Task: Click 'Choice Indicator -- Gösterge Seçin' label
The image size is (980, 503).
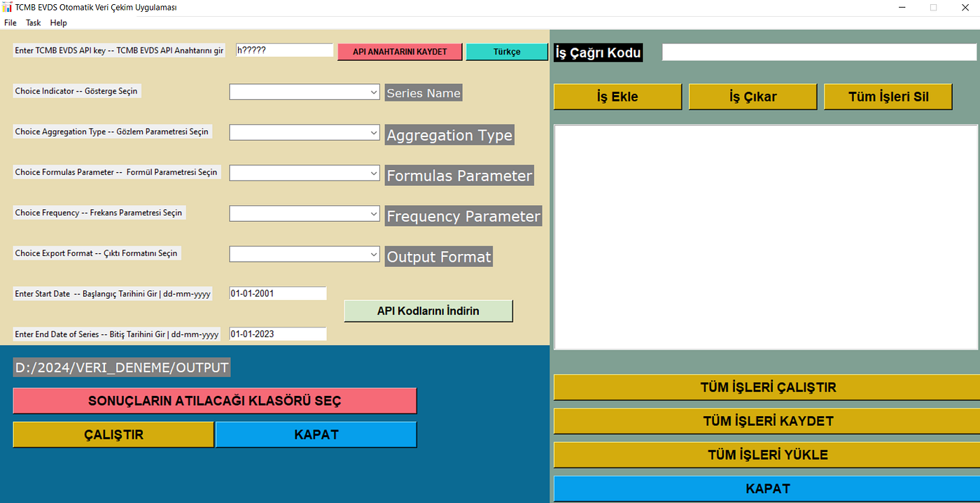Action: click(x=77, y=91)
